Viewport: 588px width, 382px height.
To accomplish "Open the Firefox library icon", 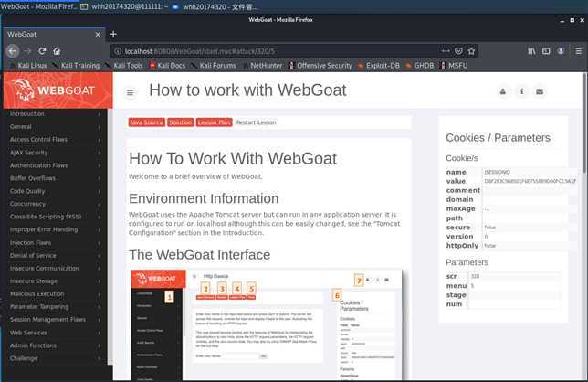I will [531, 50].
